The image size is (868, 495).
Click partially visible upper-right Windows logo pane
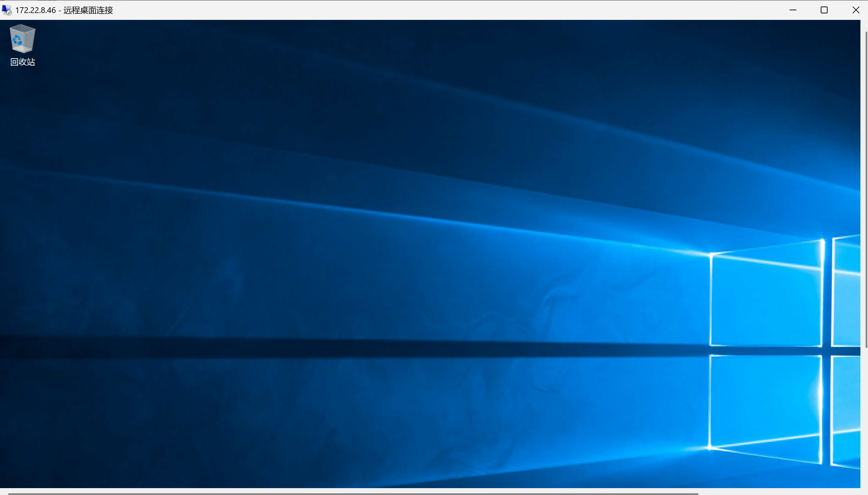pyautogui.click(x=846, y=295)
